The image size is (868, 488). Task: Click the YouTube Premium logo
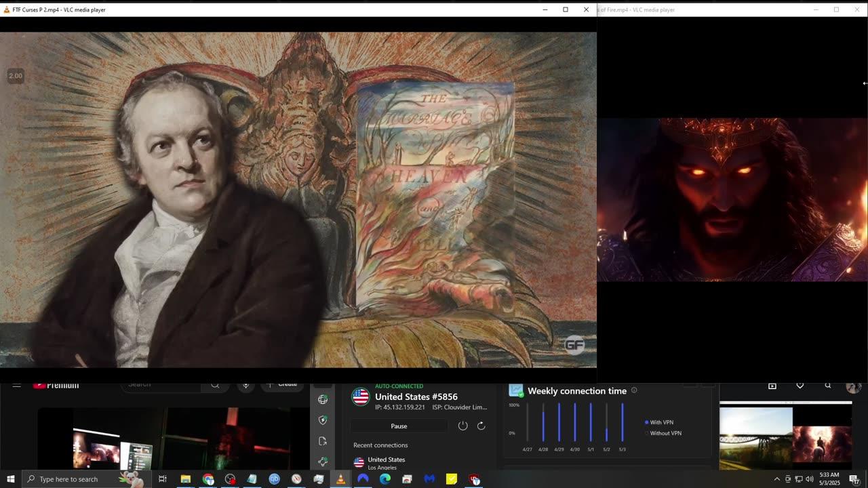56,385
